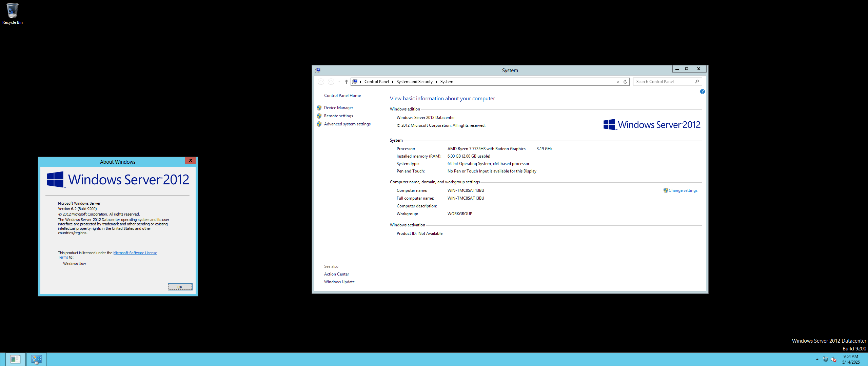Viewport: 868px width, 366px height.
Task: Open Microsoft Software License Terms link
Action: [x=135, y=253]
